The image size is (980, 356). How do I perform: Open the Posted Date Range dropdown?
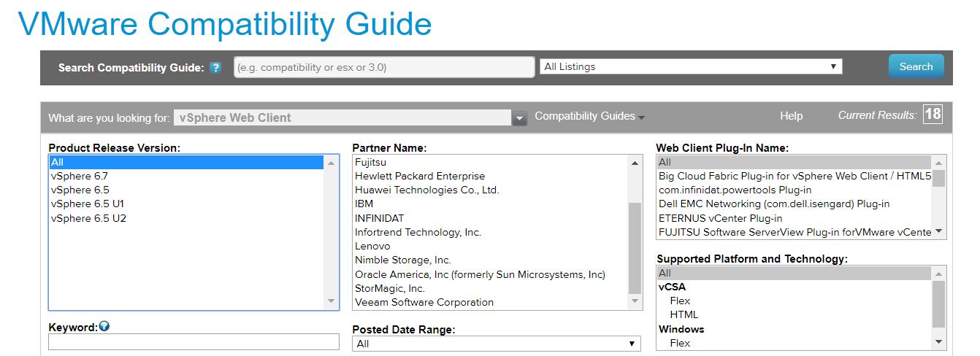coord(496,344)
